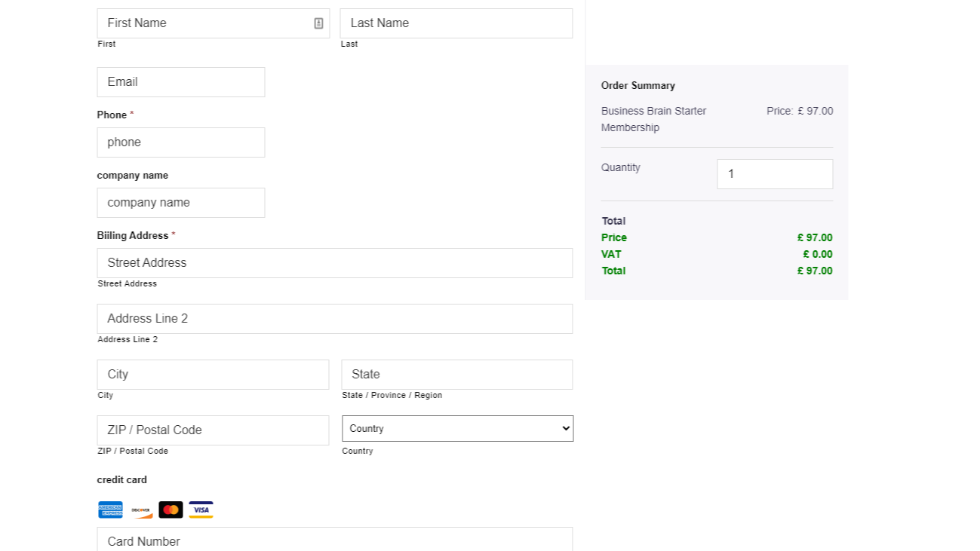Click the credit card label
Image resolution: width=980 pixels, height=551 pixels.
pyautogui.click(x=122, y=479)
